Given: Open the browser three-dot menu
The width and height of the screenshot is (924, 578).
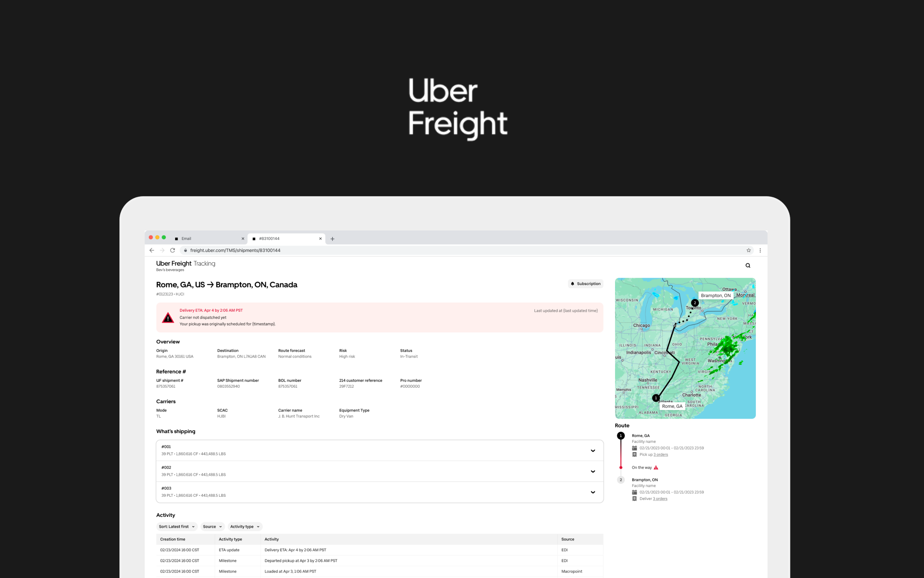Looking at the screenshot, I should (760, 250).
